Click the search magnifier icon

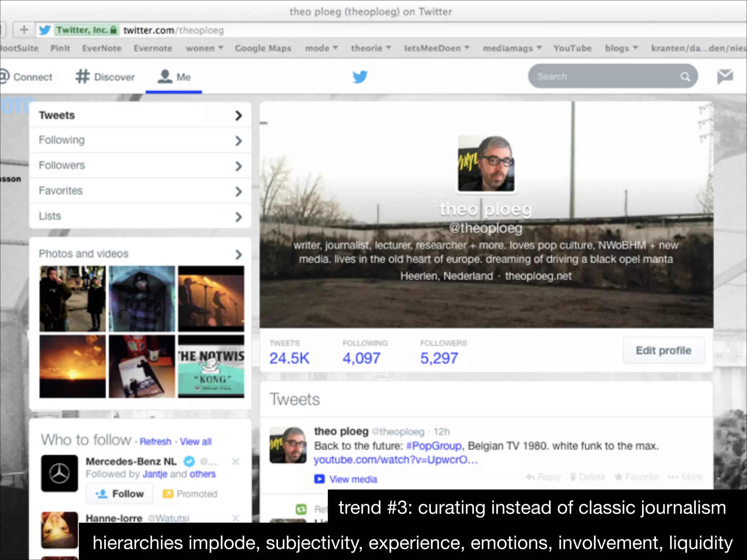[x=685, y=77]
